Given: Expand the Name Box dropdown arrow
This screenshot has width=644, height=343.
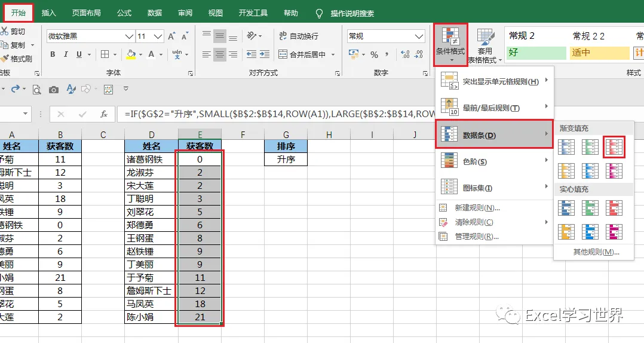Looking at the screenshot, I should click(x=26, y=114).
